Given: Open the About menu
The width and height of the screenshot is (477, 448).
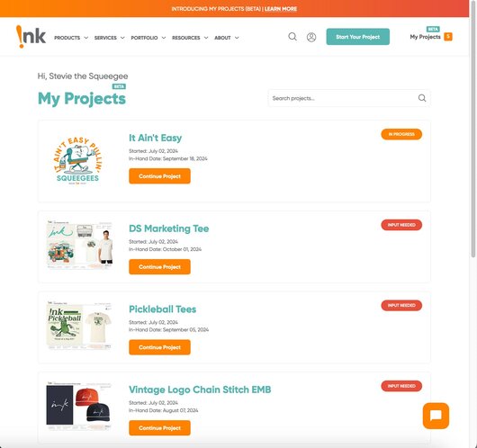Looking at the screenshot, I should [x=226, y=38].
